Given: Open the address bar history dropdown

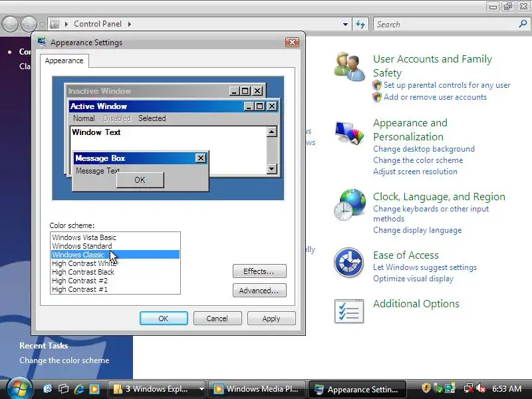Looking at the screenshot, I should tap(345, 24).
